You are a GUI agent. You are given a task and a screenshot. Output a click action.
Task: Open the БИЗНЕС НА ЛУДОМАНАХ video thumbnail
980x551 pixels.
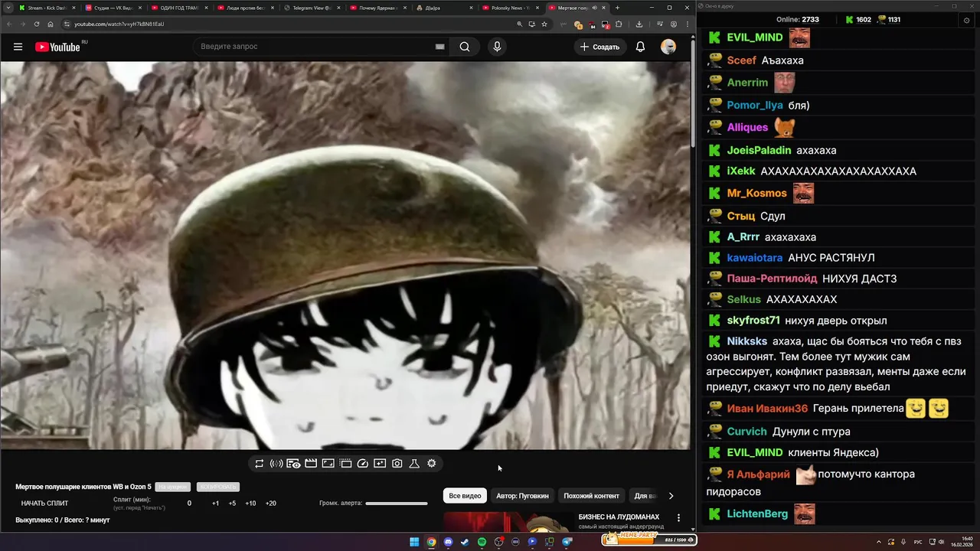point(508,522)
